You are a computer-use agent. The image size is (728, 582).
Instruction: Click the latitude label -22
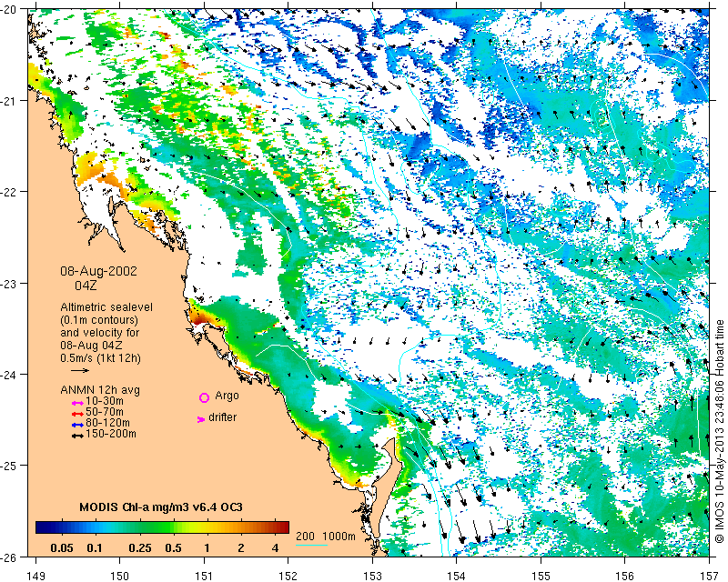click(x=8, y=192)
